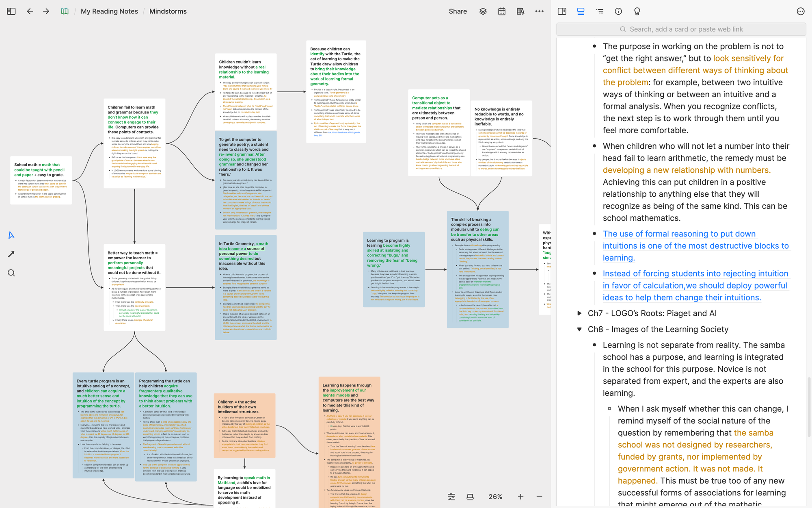Go back with the left arrow

(x=30, y=11)
